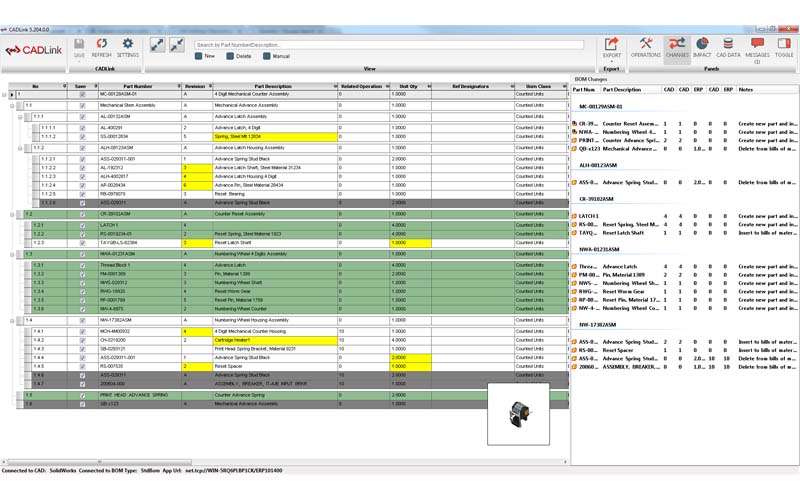Click the icon beside TAYQ in BOM Changes
Viewport: 800px width, 500px height.
coord(574,233)
